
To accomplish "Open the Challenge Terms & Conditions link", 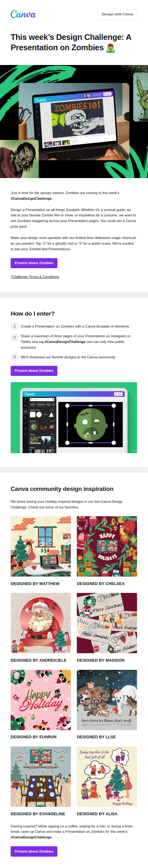I will (34, 277).
